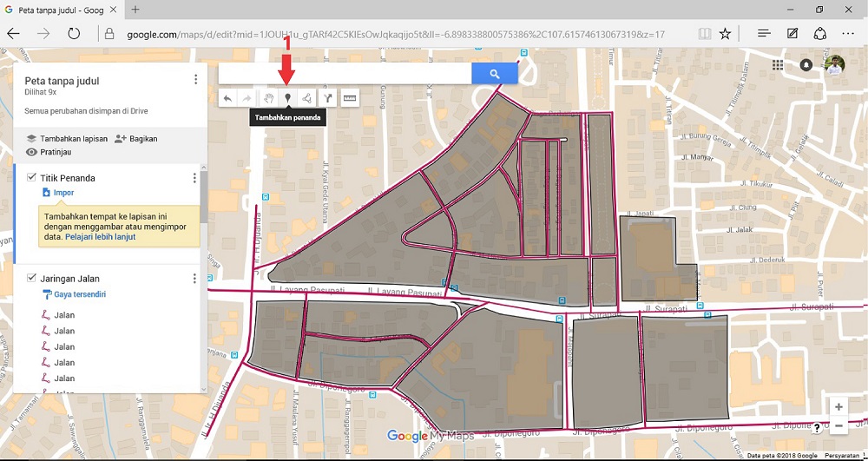This screenshot has height=461, width=868.
Task: Select the ruler measure distance tool
Action: pyautogui.click(x=350, y=98)
